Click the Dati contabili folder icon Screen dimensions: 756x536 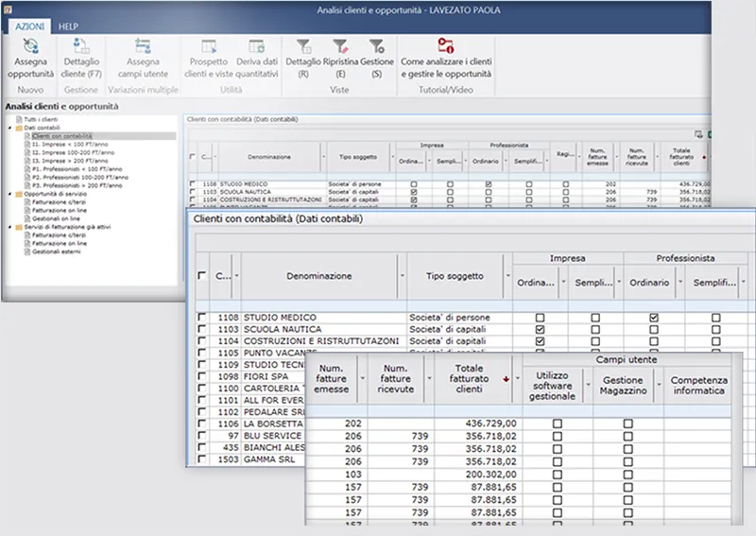click(19, 128)
